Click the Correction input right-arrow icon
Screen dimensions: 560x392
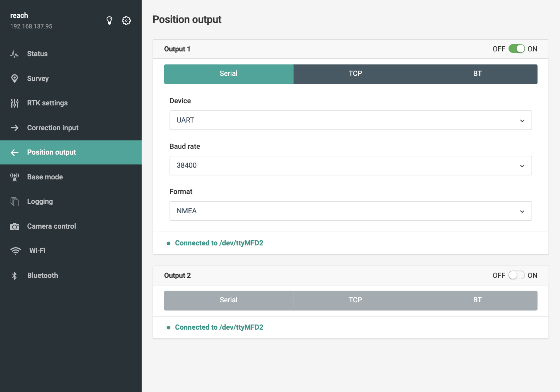pos(15,128)
